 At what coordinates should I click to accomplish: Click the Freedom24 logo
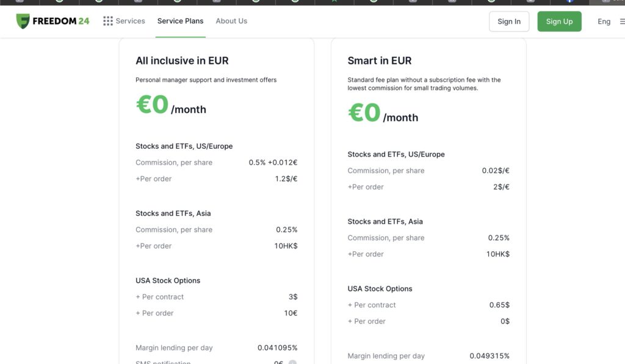(52, 21)
